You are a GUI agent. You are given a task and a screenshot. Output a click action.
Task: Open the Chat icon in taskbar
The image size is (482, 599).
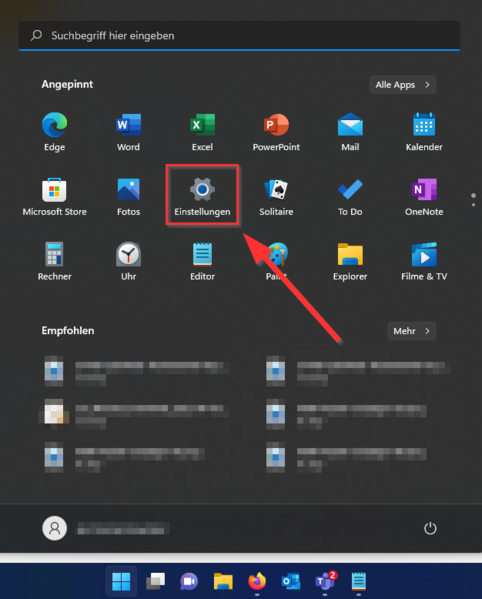[189, 581]
